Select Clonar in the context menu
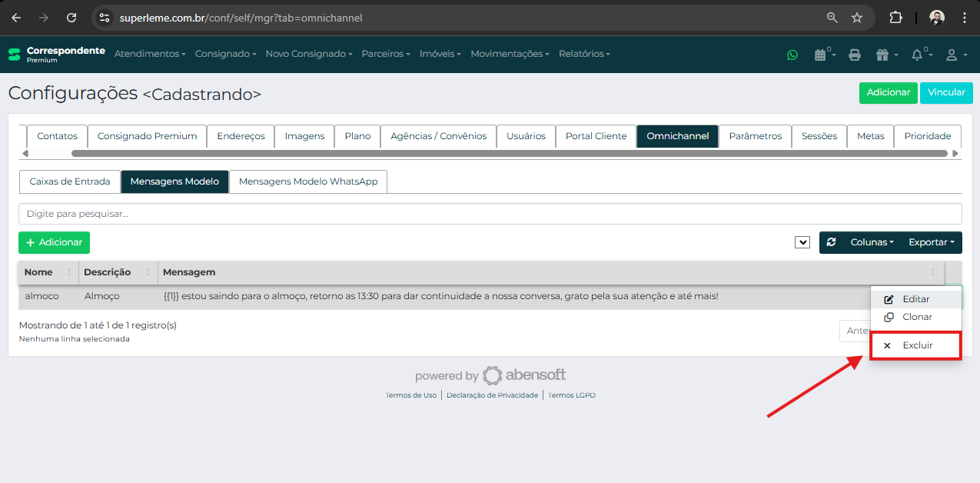The image size is (980, 483). tap(916, 317)
